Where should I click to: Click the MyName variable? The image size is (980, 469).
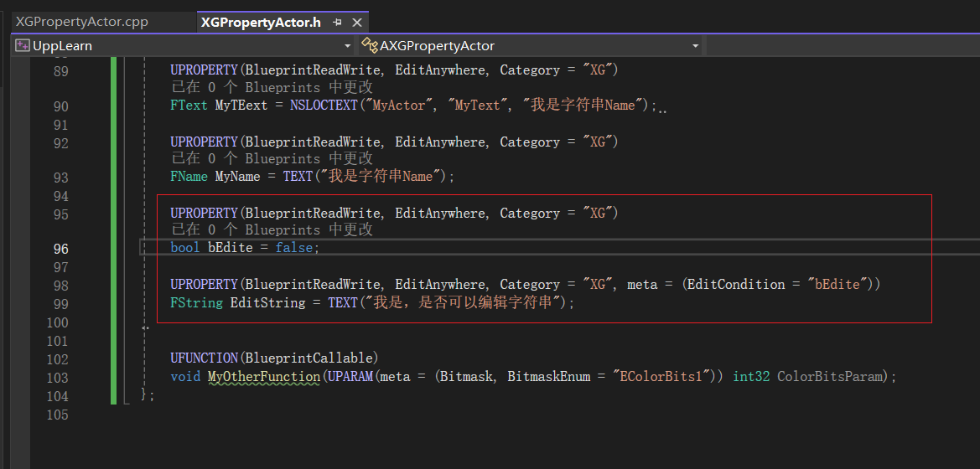pos(237,177)
